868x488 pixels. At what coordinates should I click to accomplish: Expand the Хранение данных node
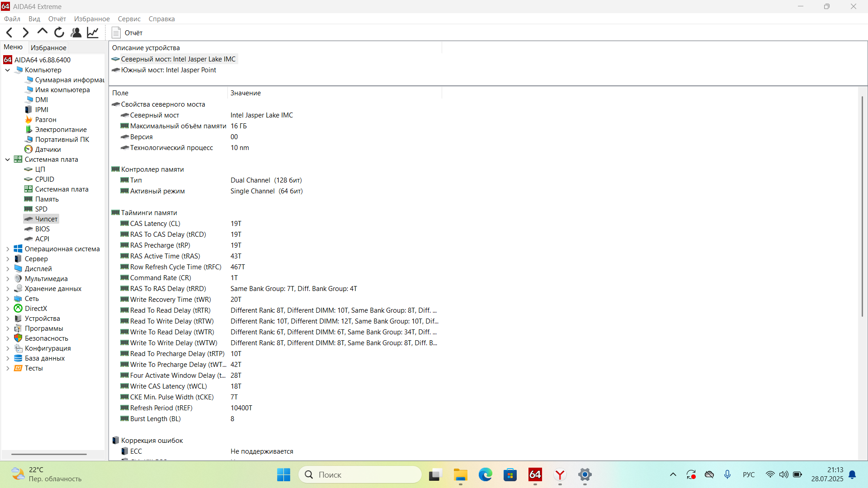[x=8, y=289]
